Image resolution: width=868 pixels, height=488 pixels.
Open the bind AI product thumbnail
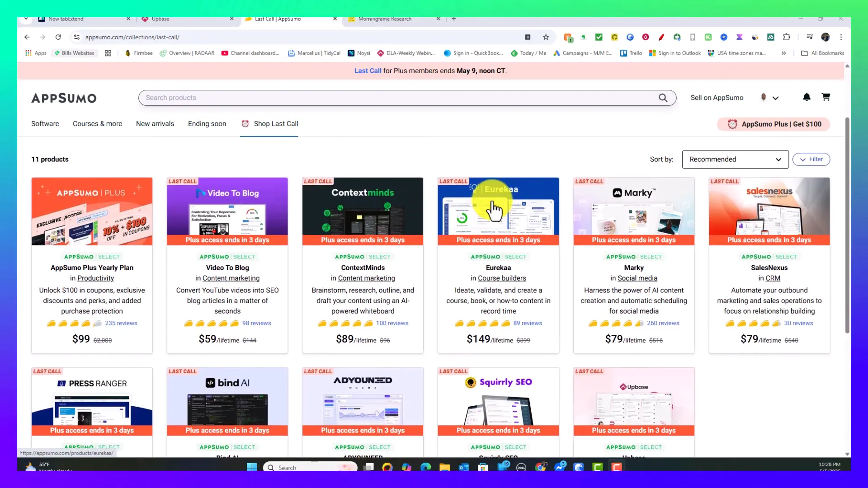click(x=227, y=401)
